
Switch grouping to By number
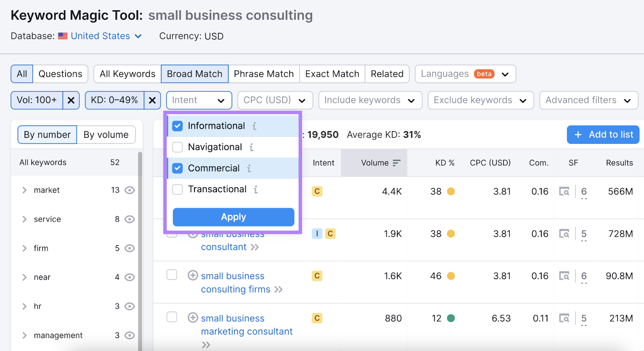(x=47, y=135)
